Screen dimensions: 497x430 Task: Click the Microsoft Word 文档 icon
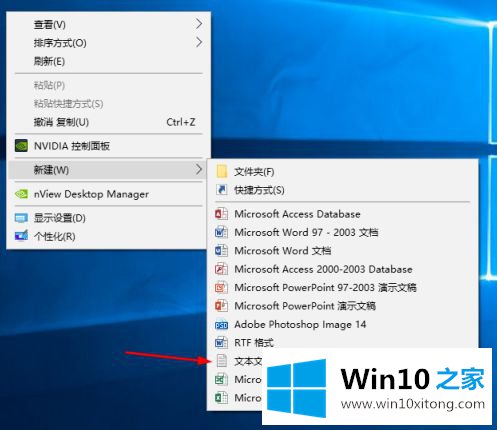click(222, 251)
